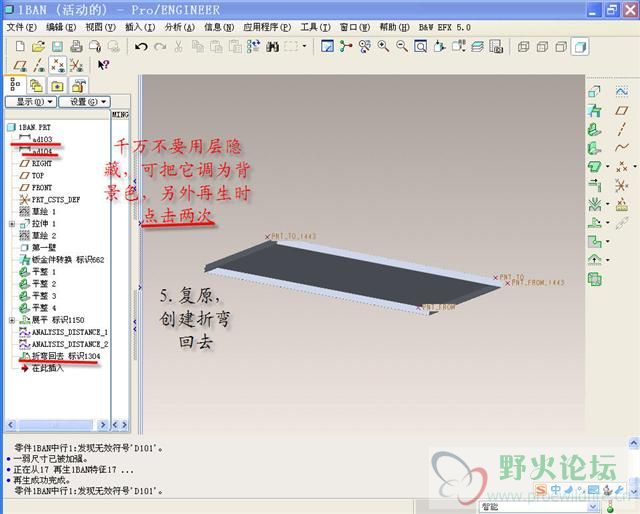
Task: Open the binoculars Find tool
Action: tap(272, 47)
